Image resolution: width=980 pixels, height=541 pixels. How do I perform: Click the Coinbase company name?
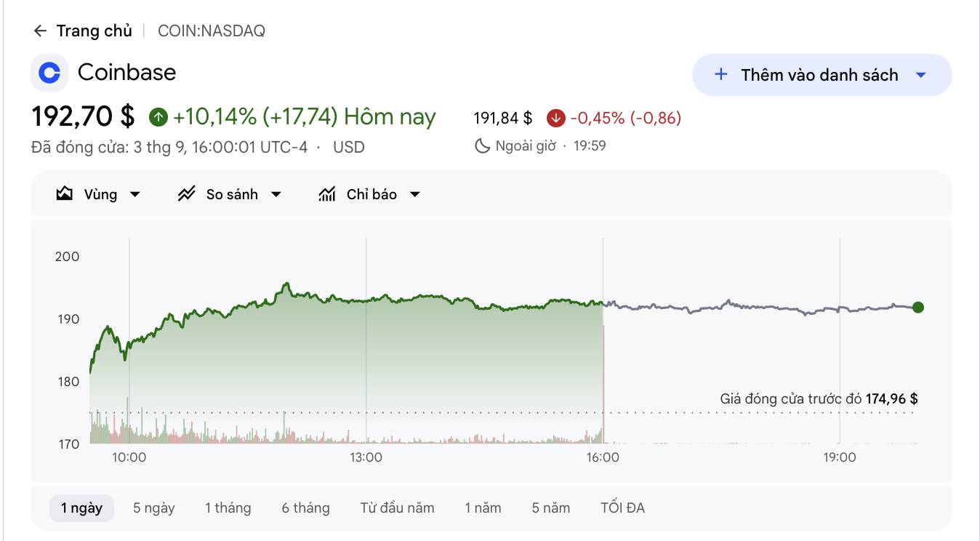(x=126, y=72)
